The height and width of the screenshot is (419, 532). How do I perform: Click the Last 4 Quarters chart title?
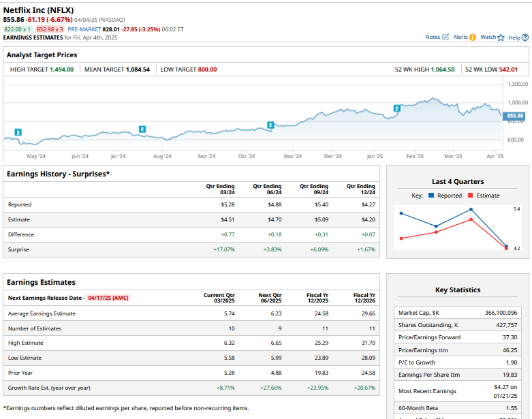tap(458, 182)
